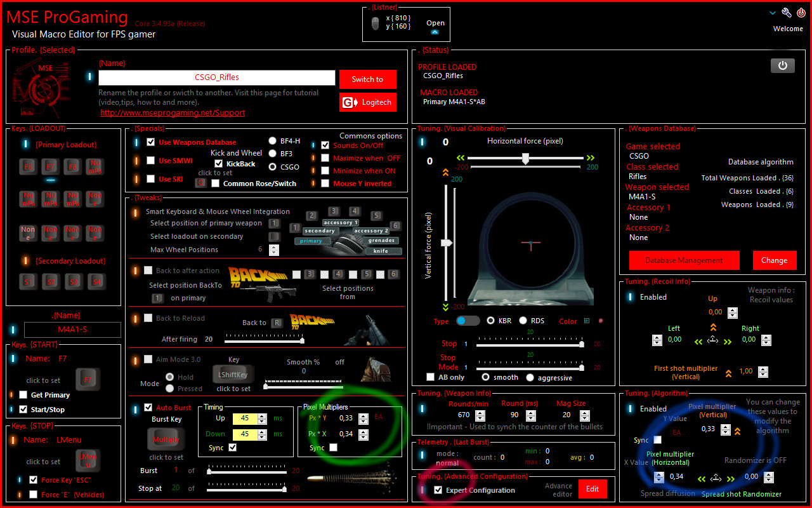
Task: Toggle Use Weapons Database checkbox
Action: pyautogui.click(x=150, y=142)
